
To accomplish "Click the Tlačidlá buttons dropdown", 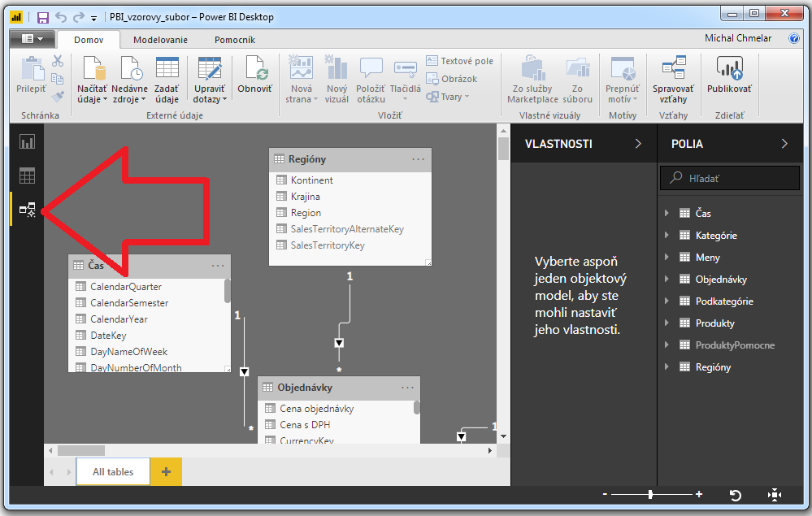I will (406, 79).
